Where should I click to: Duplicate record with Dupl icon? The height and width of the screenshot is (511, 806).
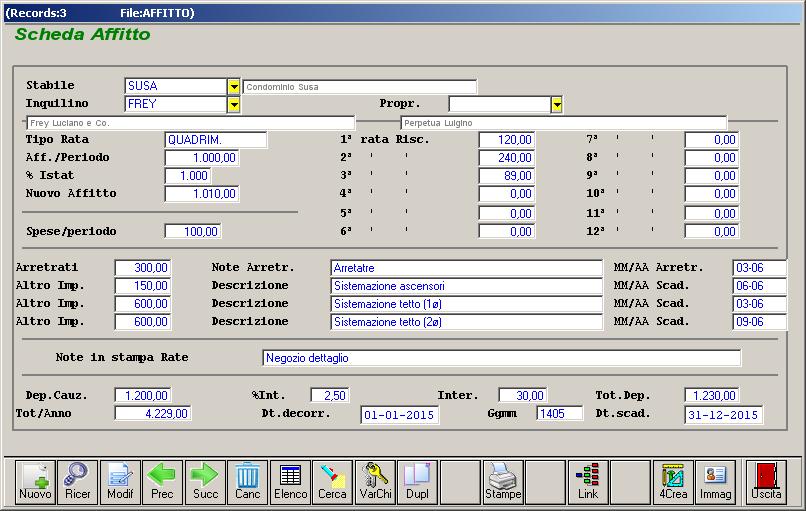click(x=417, y=481)
